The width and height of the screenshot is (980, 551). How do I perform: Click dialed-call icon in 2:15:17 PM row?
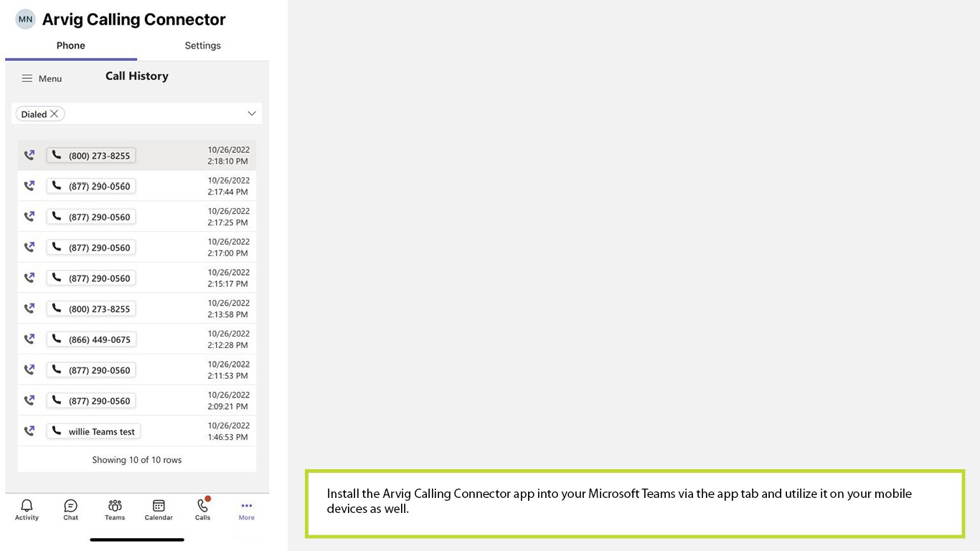point(29,278)
